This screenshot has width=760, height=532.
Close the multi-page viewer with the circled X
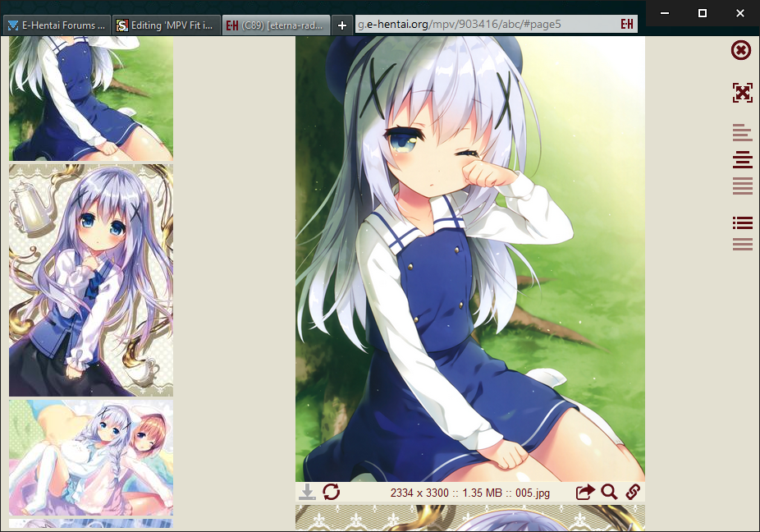(740, 50)
